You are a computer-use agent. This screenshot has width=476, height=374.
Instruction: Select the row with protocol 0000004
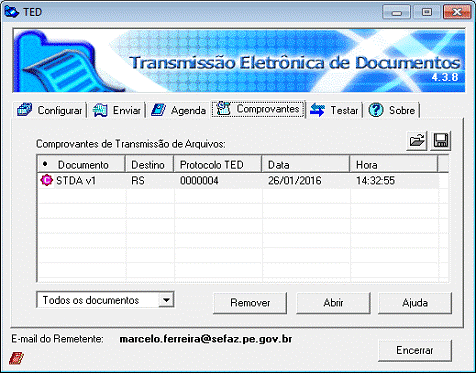[x=239, y=181]
